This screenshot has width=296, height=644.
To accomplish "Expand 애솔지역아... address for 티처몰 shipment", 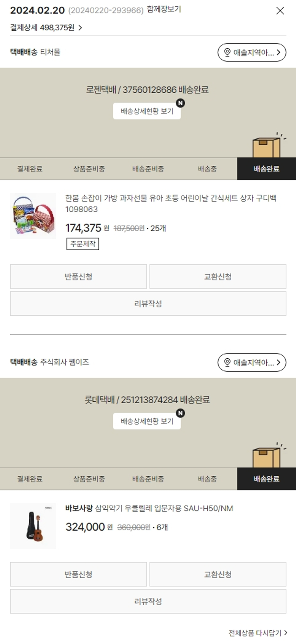I will [252, 52].
